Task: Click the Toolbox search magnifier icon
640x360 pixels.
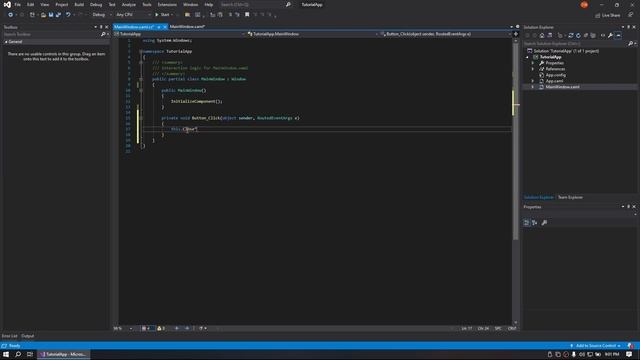Action: coord(103,34)
